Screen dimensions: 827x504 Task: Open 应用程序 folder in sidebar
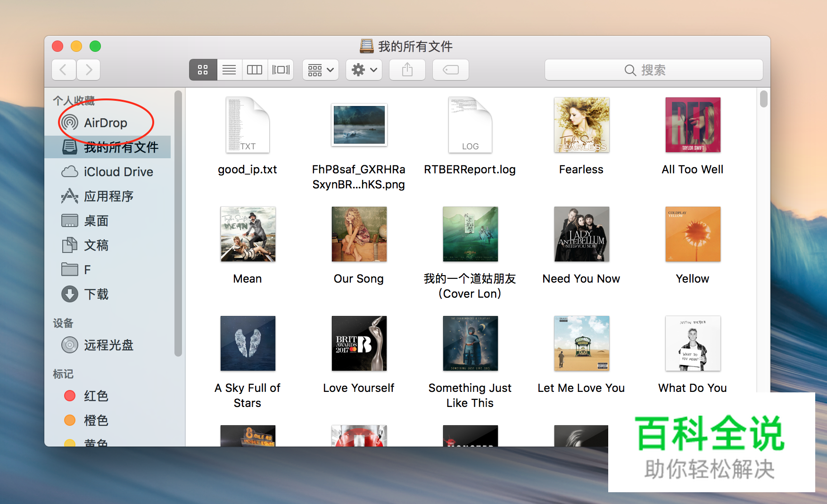click(108, 196)
